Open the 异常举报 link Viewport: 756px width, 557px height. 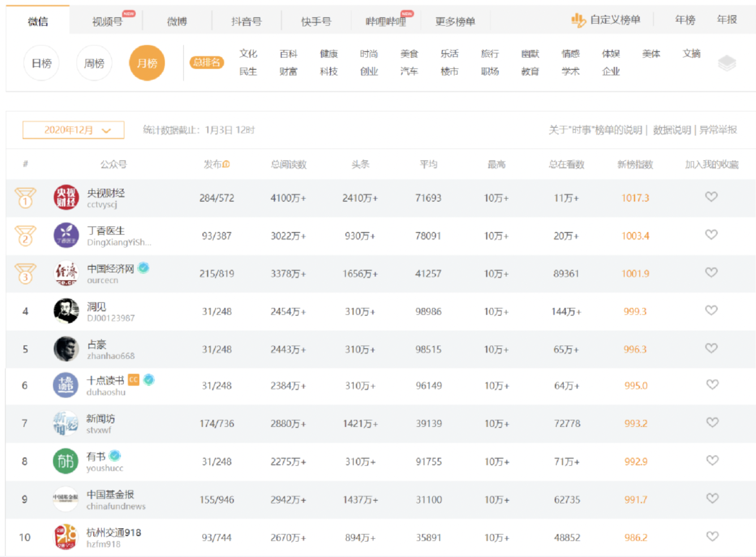point(718,130)
